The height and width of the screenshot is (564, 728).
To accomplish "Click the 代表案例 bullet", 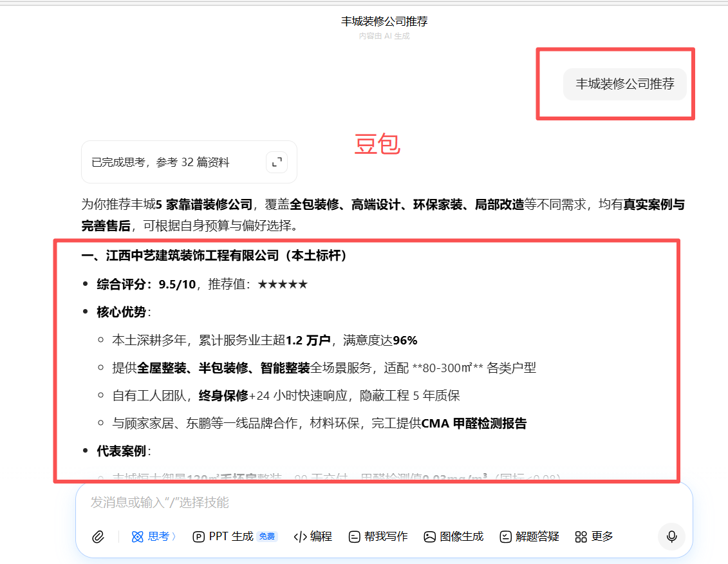I will [x=124, y=451].
